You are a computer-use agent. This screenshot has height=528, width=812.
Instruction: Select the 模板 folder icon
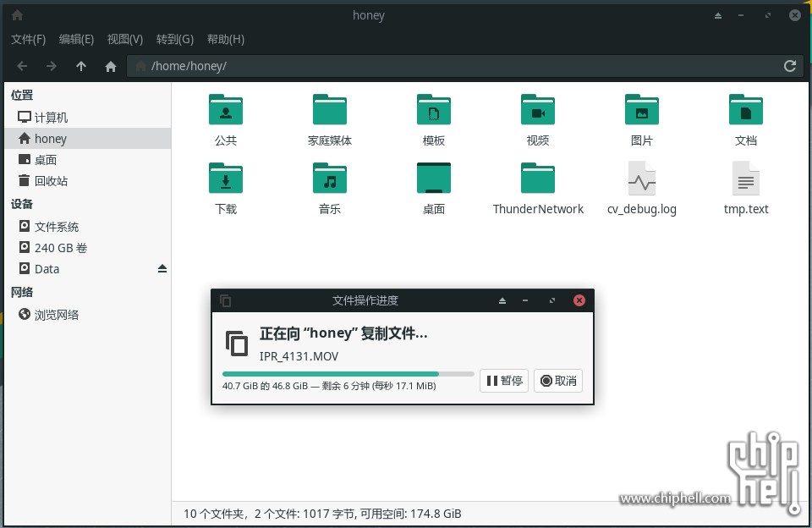pos(434,109)
